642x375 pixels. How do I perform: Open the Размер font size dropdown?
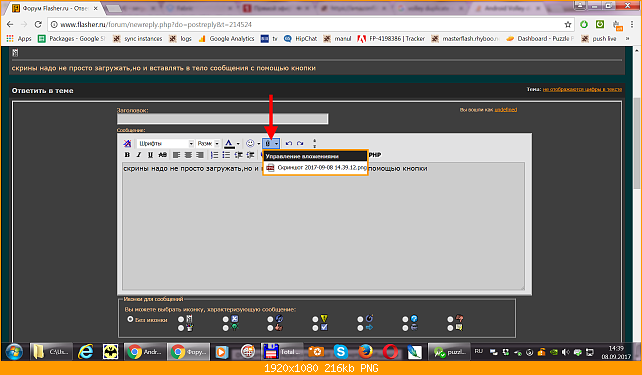tap(208, 144)
